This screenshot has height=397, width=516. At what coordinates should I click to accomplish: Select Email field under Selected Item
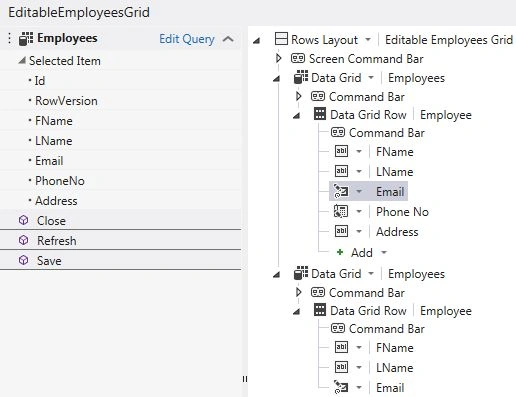49,161
